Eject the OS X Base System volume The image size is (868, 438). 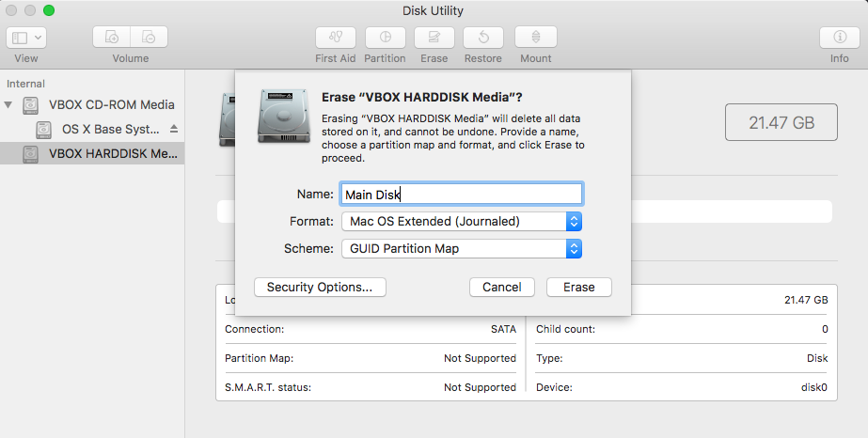174,129
